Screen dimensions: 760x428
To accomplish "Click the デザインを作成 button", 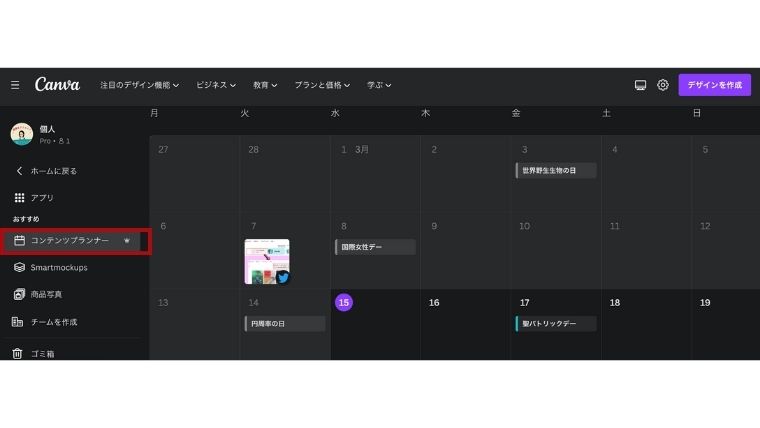I will coord(714,85).
